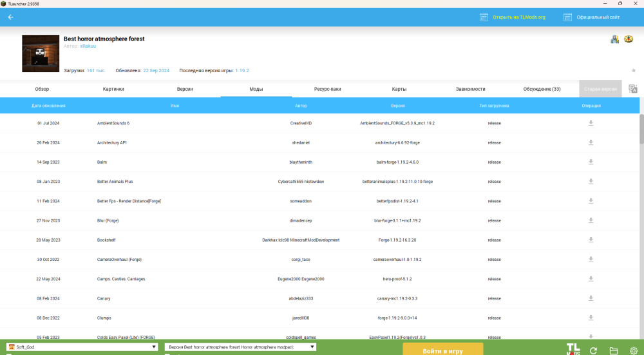
Task: Select the Architectury API mod name
Action: pos(111,142)
